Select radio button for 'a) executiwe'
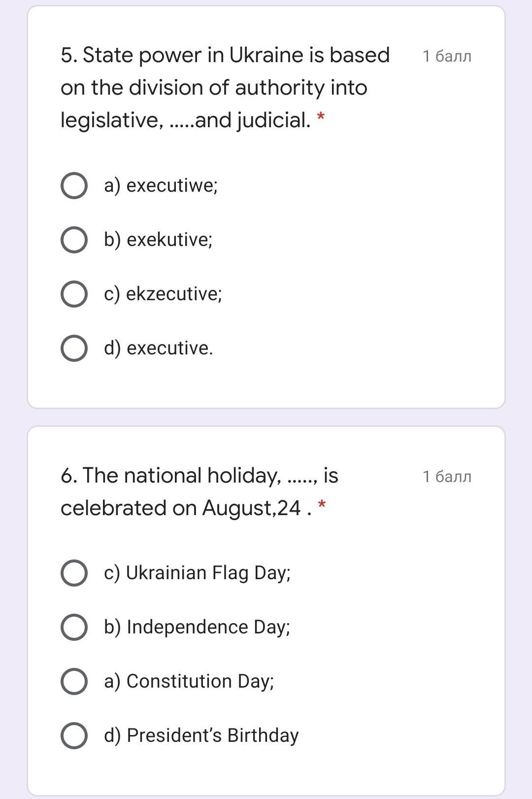532x799 pixels. (x=74, y=186)
